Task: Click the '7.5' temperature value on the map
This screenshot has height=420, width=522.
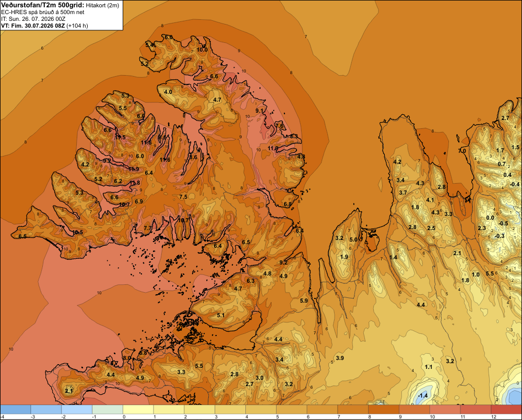Action: 183,197
